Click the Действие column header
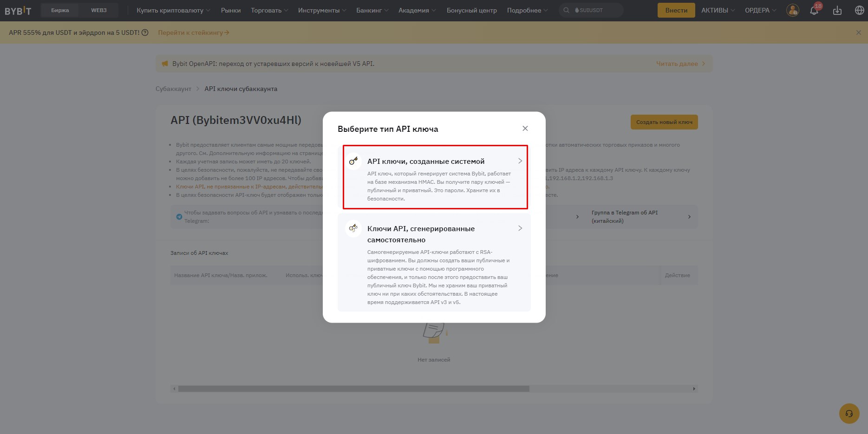Screen dimensions: 868x434 click(677, 275)
